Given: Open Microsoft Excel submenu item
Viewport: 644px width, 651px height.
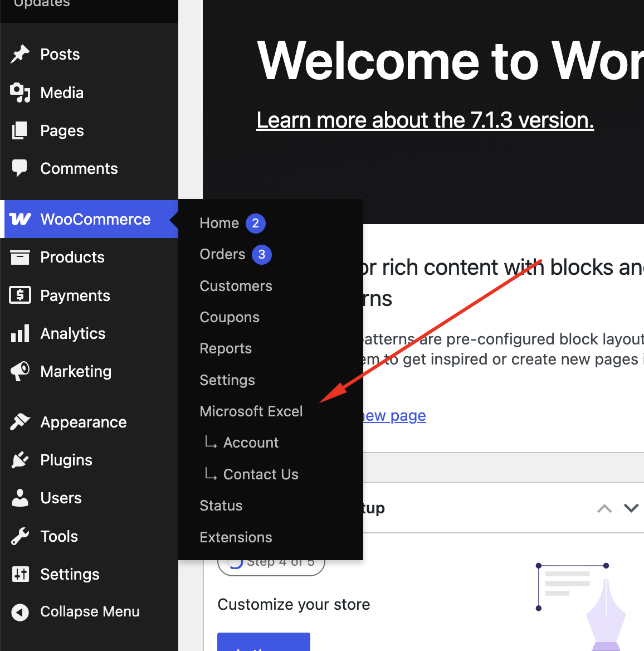Looking at the screenshot, I should [251, 411].
